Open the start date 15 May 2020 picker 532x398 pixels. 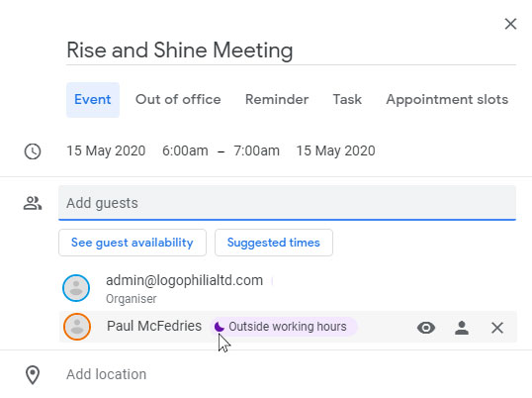[x=106, y=150]
